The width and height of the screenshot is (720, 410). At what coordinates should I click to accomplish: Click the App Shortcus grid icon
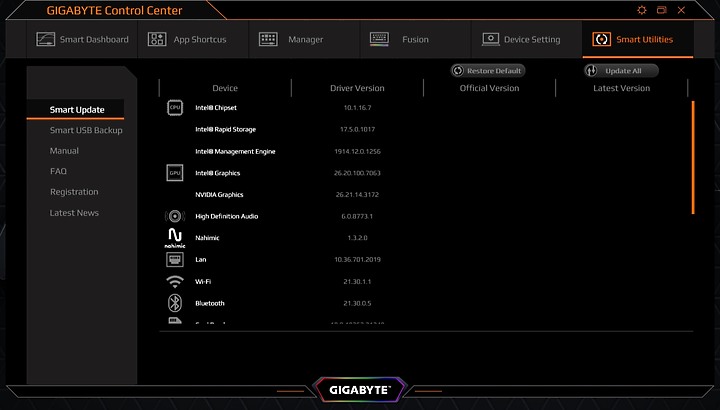pyautogui.click(x=157, y=39)
